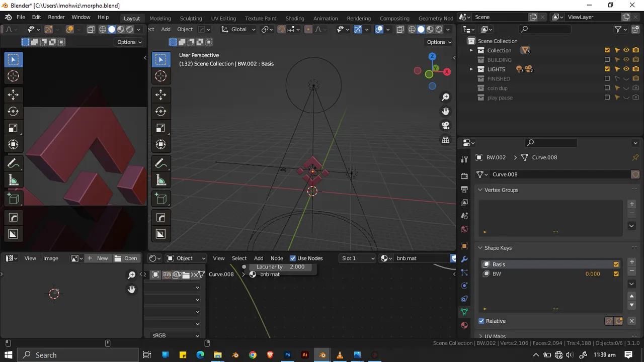644x362 pixels.
Task: Open the Output properties tab
Action: 464,190
